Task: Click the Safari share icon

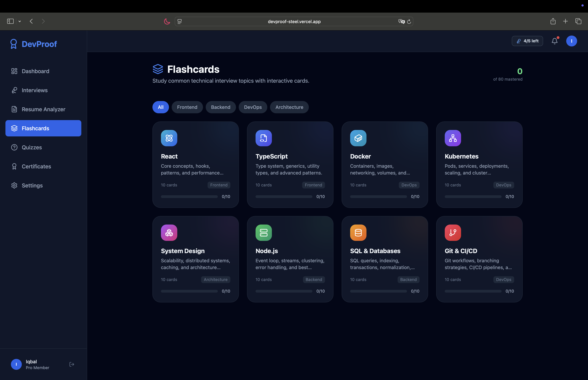Action: coord(553,21)
